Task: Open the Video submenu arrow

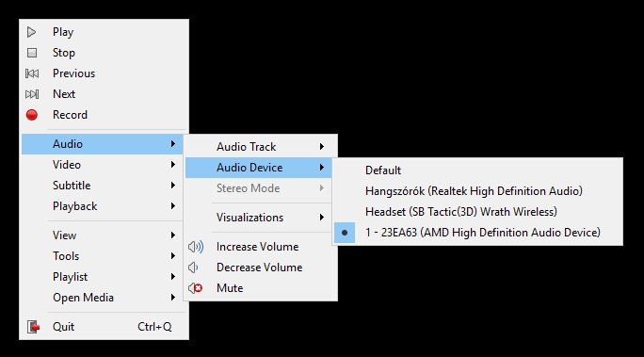Action: click(173, 165)
